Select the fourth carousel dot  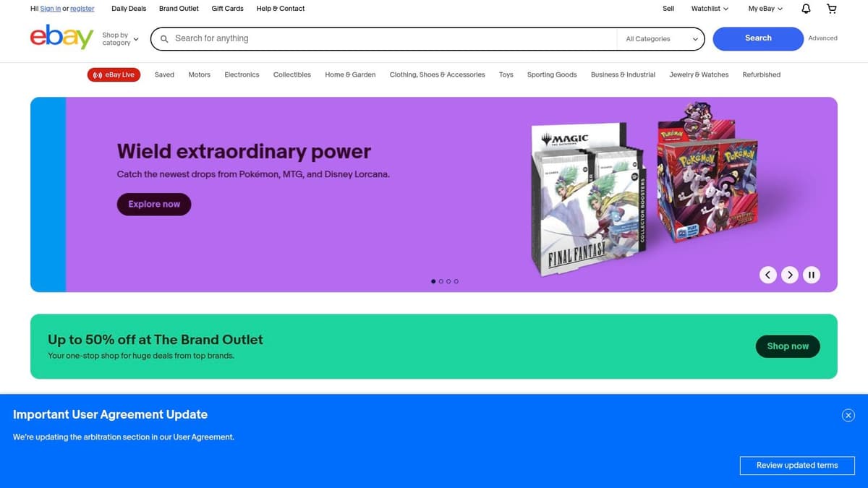[456, 281]
